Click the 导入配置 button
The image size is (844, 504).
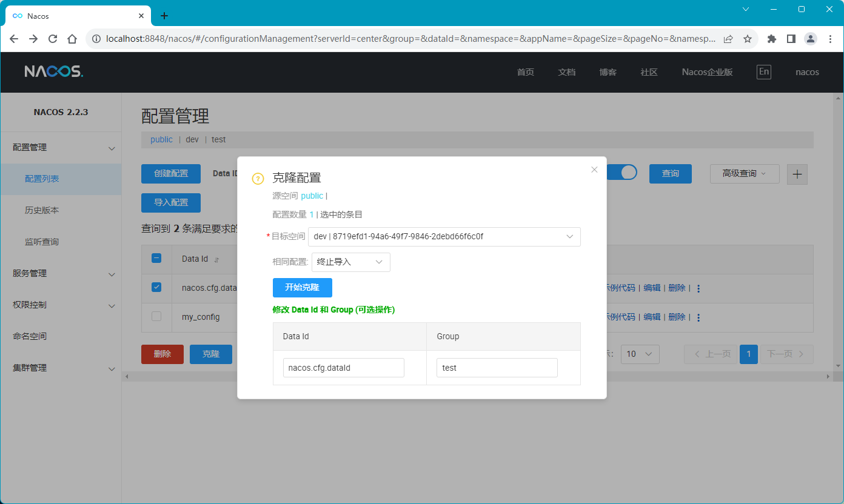point(171,203)
